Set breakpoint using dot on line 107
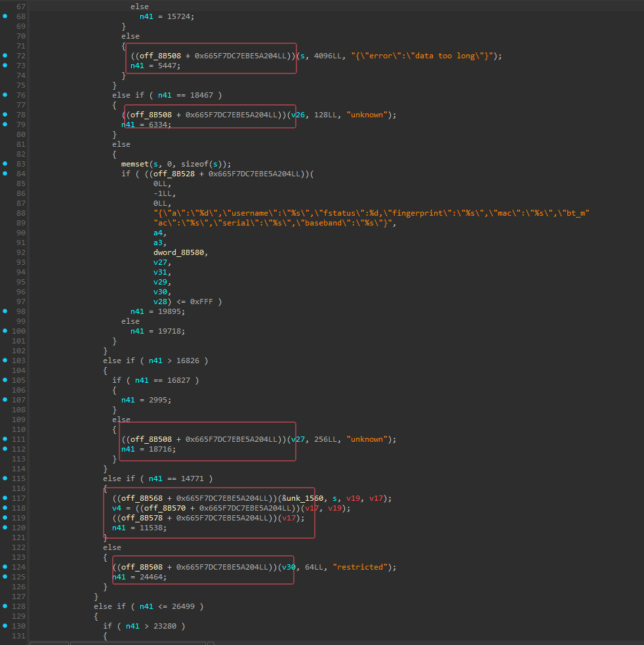The image size is (644, 645). pos(5,400)
